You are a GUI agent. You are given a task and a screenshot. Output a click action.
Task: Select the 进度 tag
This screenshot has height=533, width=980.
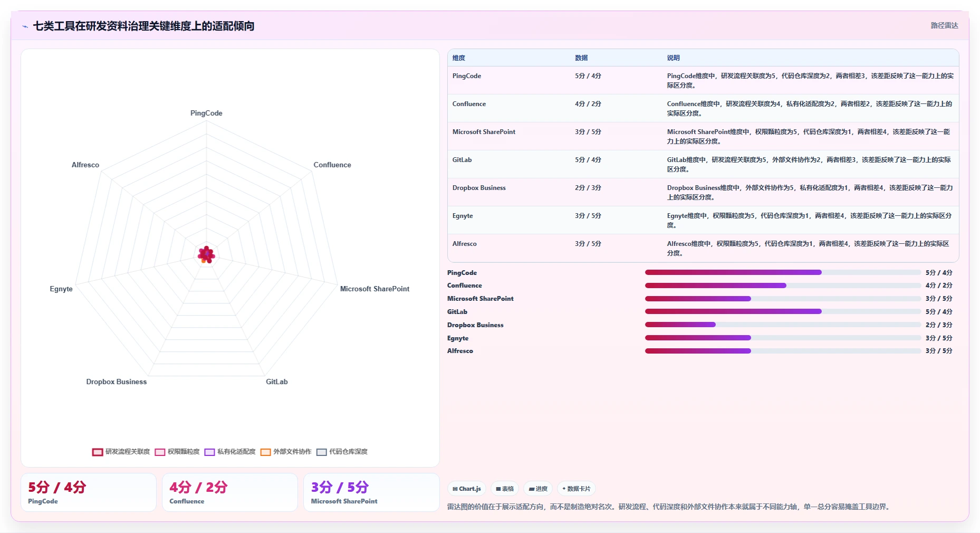pos(538,489)
